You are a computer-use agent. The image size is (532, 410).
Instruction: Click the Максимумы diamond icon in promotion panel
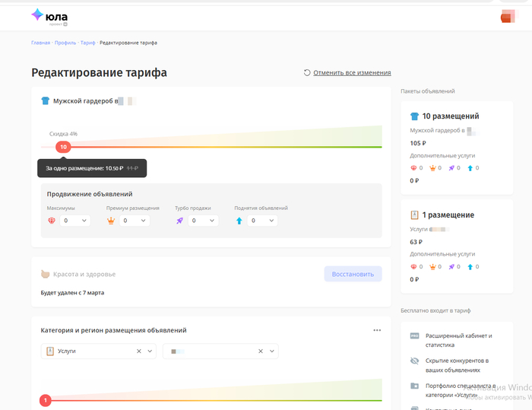click(52, 221)
